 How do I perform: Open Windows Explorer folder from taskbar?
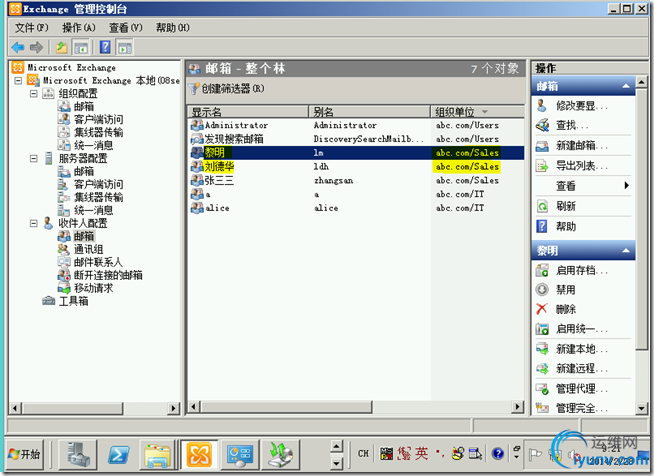[x=158, y=455]
